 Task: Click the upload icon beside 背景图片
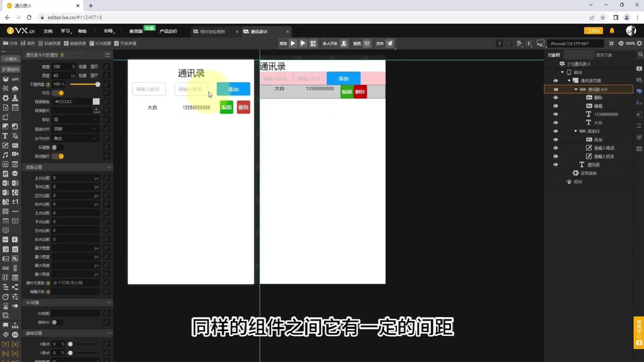click(96, 111)
